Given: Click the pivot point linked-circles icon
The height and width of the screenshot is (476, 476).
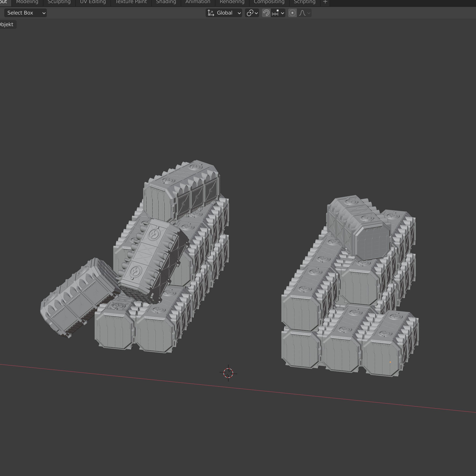Looking at the screenshot, I should [x=250, y=13].
